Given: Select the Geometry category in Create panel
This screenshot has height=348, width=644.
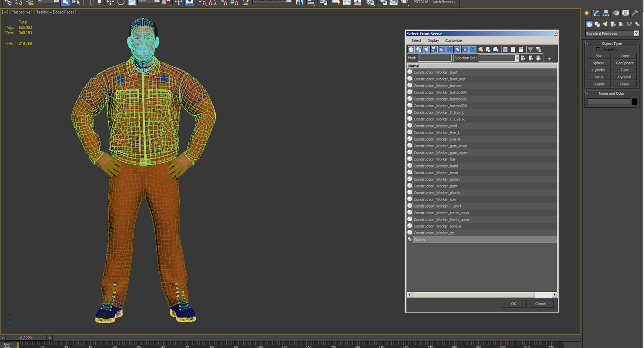Looking at the screenshot, I should 589,24.
